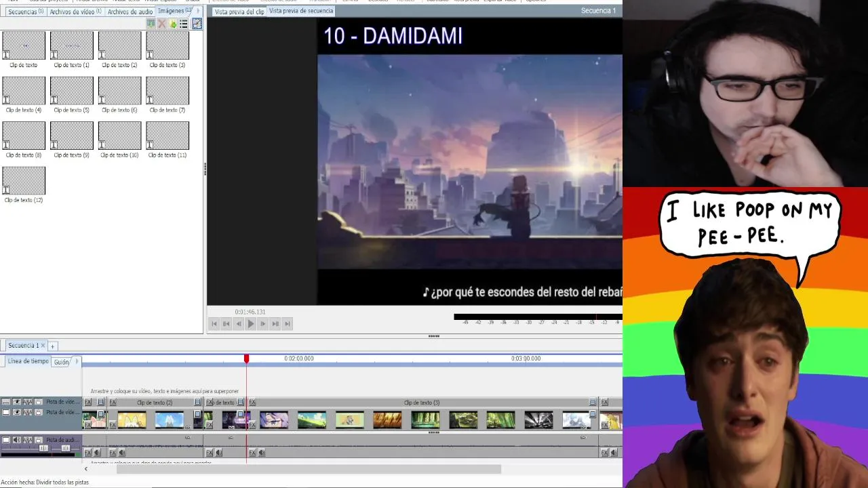Click the 'Secuencia 1' preview title label
Screen dimensions: 868x488
click(x=598, y=10)
